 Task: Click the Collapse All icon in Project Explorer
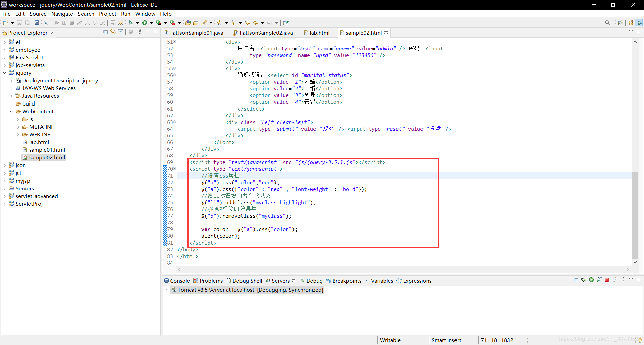point(105,32)
